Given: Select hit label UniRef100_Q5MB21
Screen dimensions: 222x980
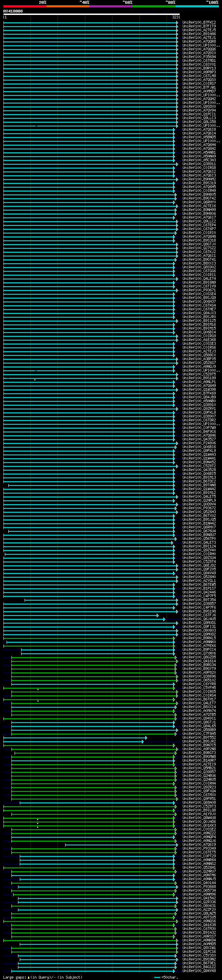Looking at the screenshot, I should [199, 768].
